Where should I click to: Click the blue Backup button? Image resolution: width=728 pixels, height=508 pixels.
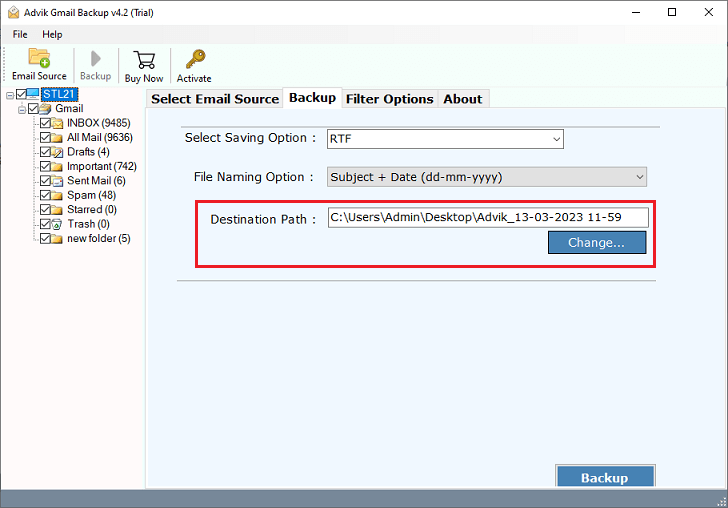pyautogui.click(x=604, y=477)
